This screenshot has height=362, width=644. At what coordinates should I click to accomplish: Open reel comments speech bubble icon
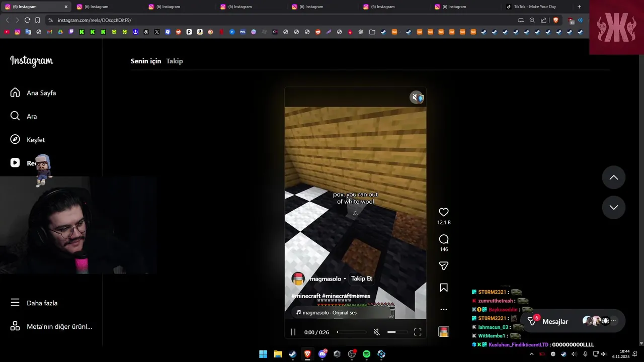[x=443, y=239]
